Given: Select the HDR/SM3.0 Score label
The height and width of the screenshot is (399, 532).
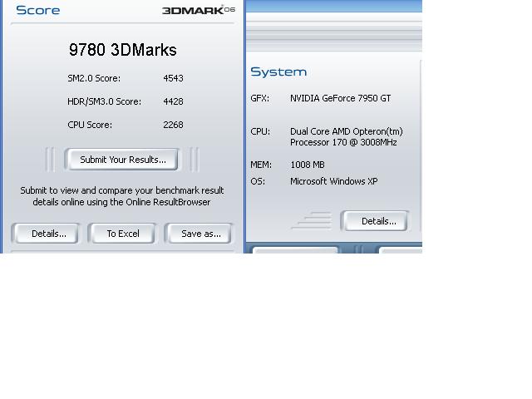Looking at the screenshot, I should click(104, 101).
